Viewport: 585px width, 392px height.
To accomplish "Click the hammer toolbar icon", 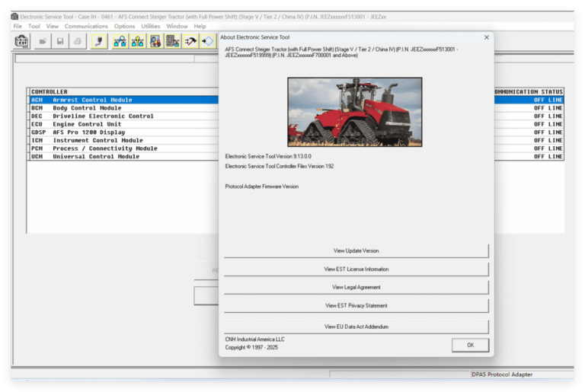I will point(190,41).
